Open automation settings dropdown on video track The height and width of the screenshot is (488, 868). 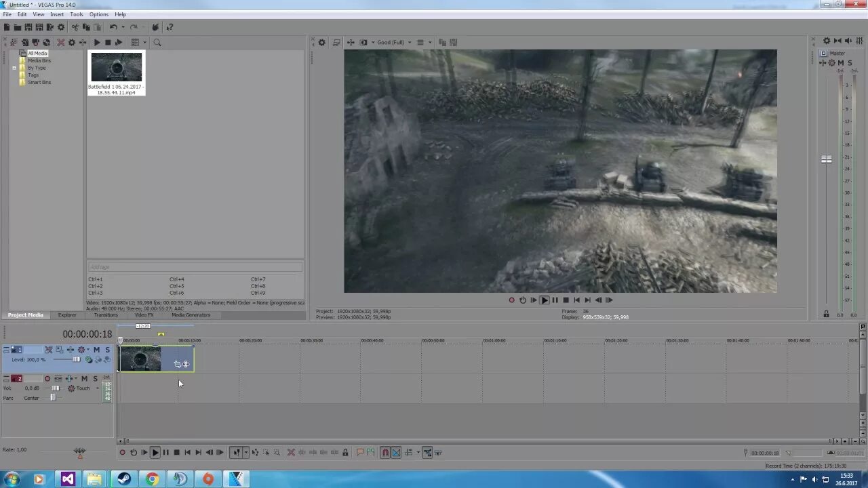point(88,349)
